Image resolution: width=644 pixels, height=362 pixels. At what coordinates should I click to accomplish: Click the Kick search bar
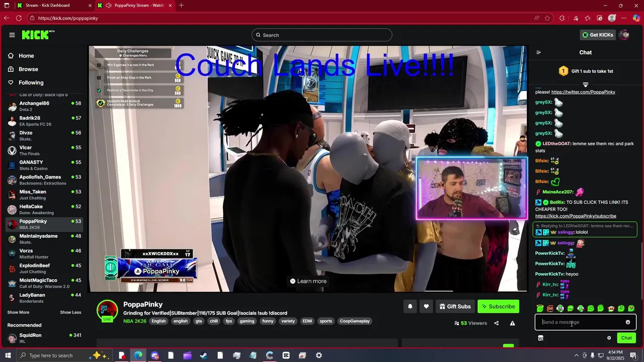(x=322, y=35)
